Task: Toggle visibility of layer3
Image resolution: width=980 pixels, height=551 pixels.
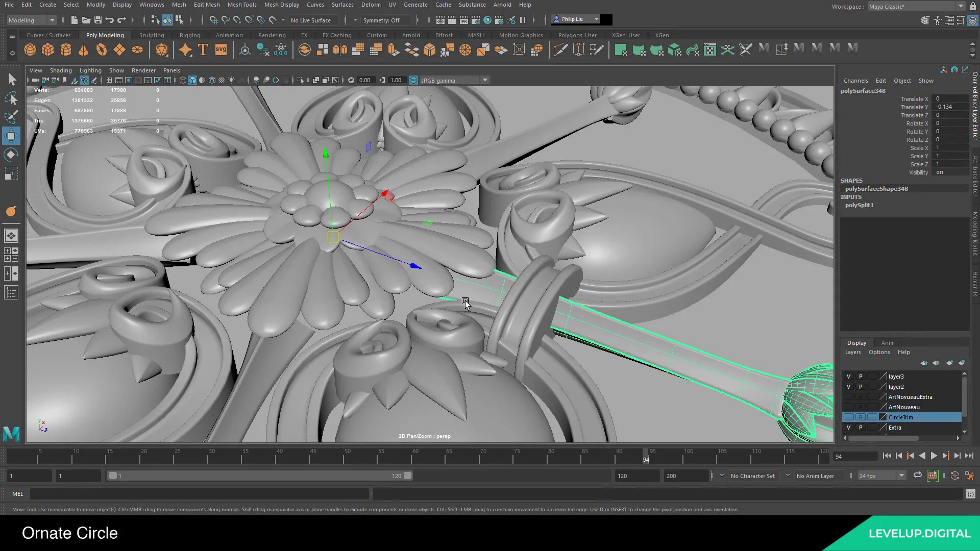Action: click(x=848, y=377)
